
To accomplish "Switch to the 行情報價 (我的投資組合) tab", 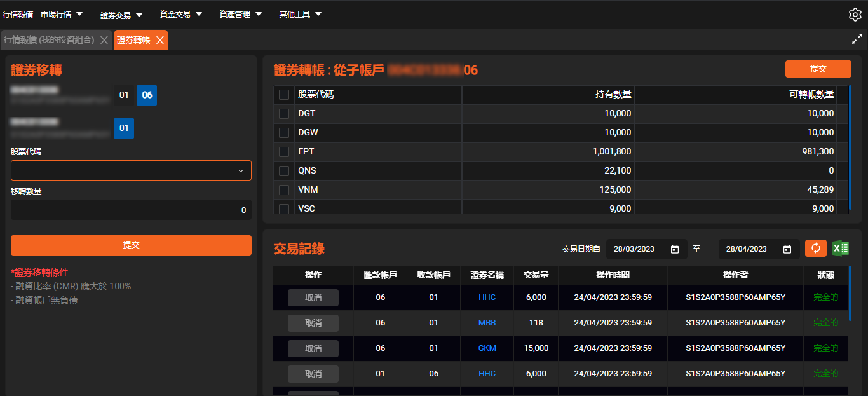I will coord(49,40).
